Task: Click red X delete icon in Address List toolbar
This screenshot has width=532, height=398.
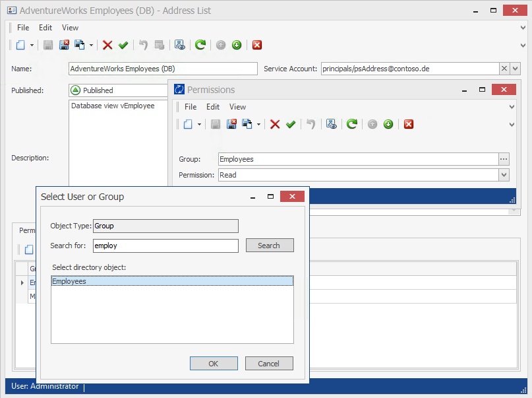Action: 107,45
